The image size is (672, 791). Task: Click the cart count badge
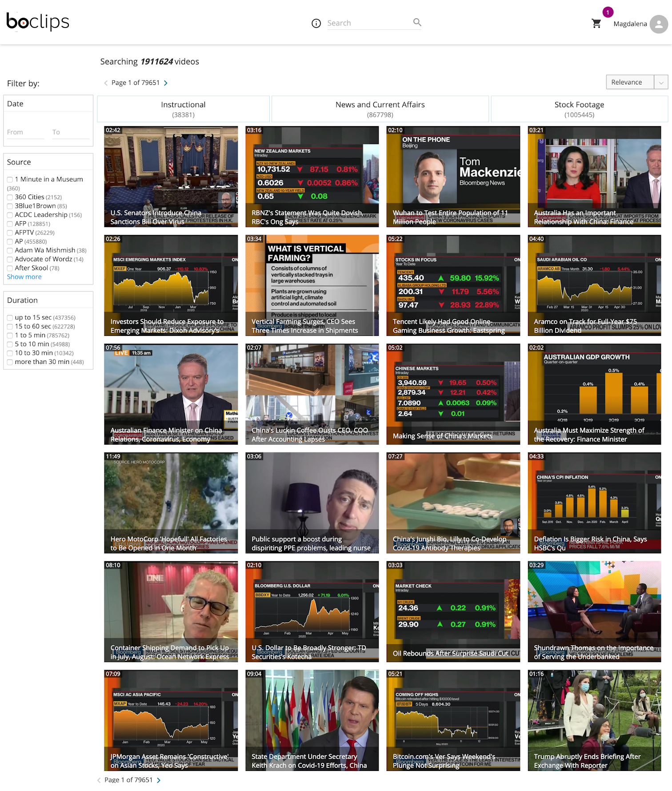608,12
